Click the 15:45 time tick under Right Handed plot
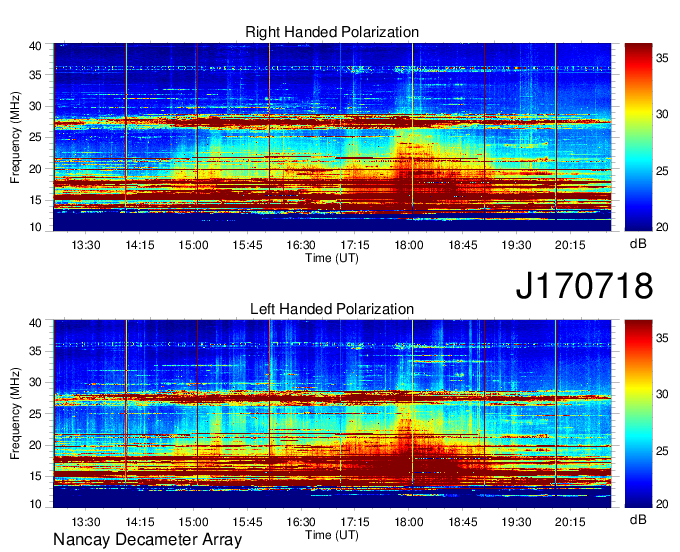Image resolution: width=680 pixels, height=552 pixels. coord(247,245)
